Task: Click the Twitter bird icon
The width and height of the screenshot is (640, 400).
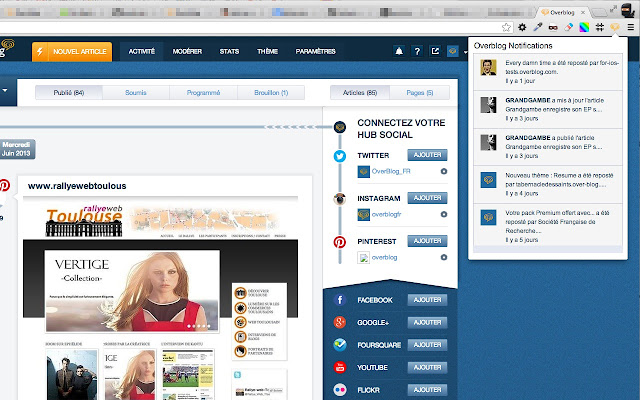Action: (340, 156)
